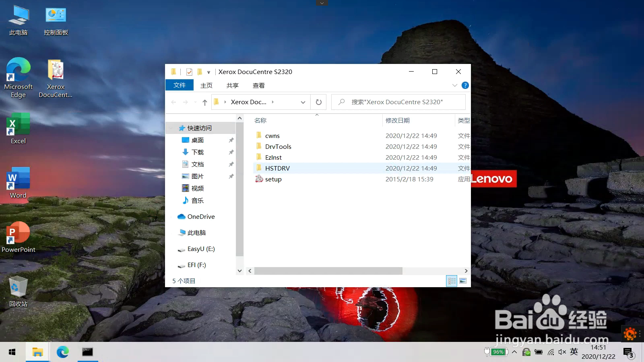Click horizontal scrollbar thumb in file list

click(328, 271)
